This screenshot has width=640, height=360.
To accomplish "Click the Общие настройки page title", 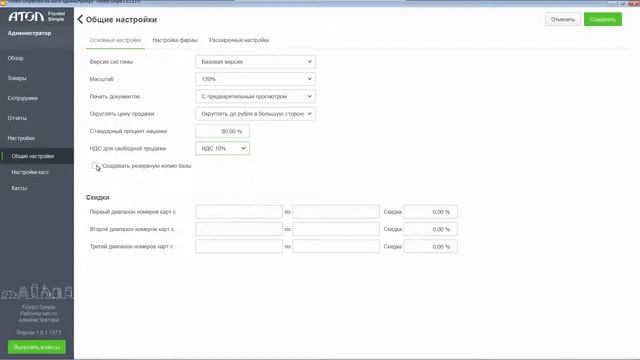I will click(x=121, y=20).
